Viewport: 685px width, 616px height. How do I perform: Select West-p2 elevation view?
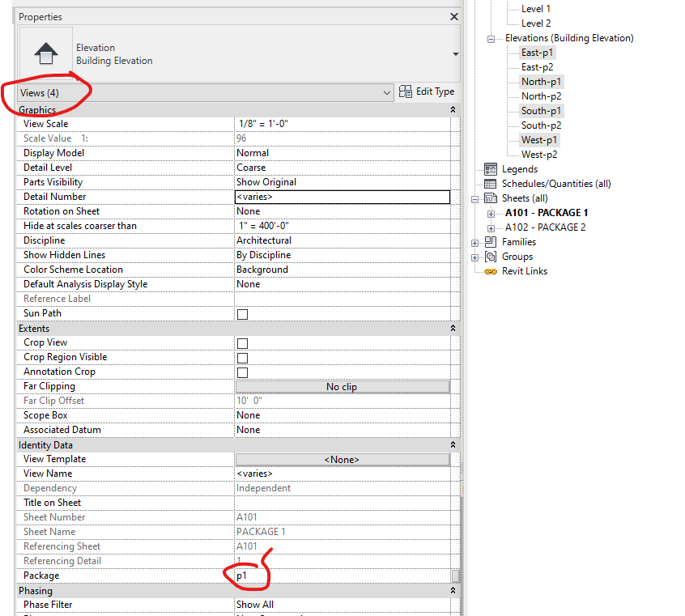[x=539, y=155]
